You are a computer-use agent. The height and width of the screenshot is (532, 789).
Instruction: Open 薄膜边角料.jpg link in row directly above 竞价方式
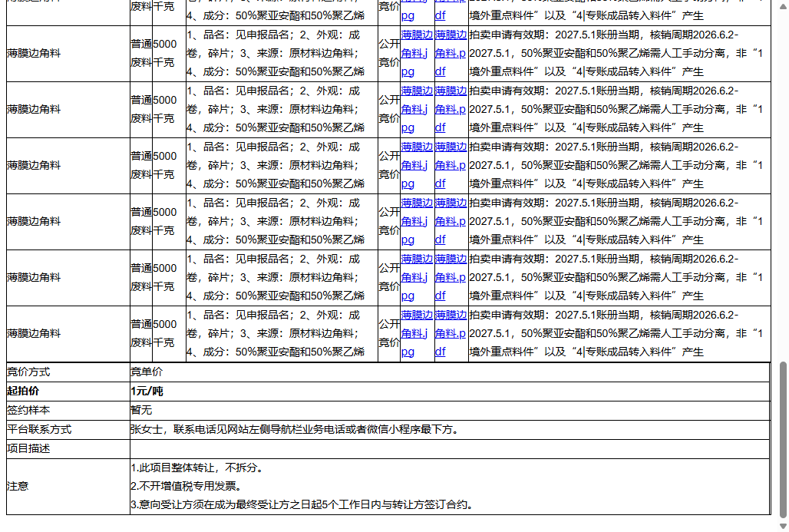[417, 333]
